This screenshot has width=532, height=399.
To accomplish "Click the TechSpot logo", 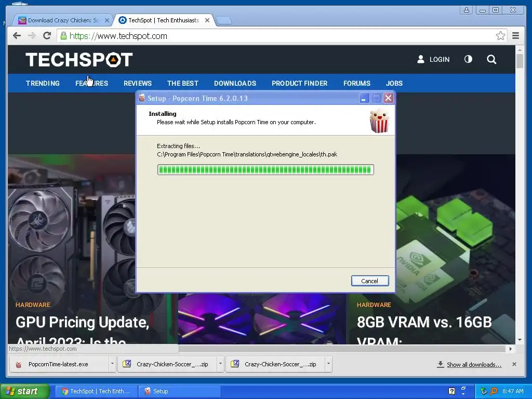I will click(x=79, y=59).
